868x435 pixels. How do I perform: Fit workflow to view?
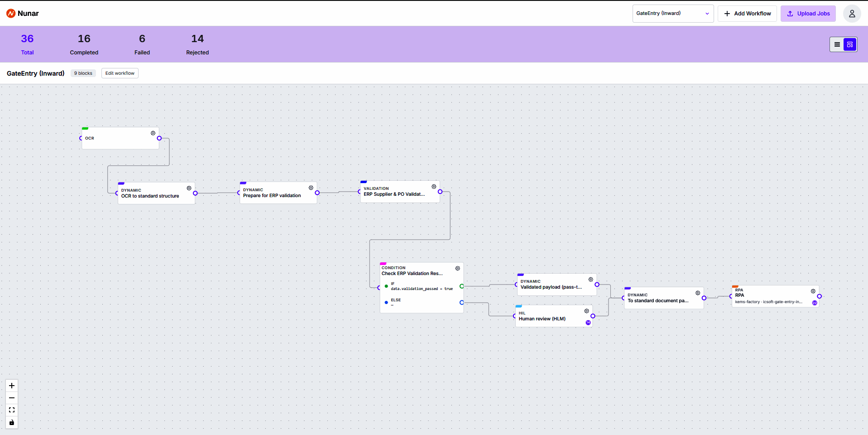[12, 410]
